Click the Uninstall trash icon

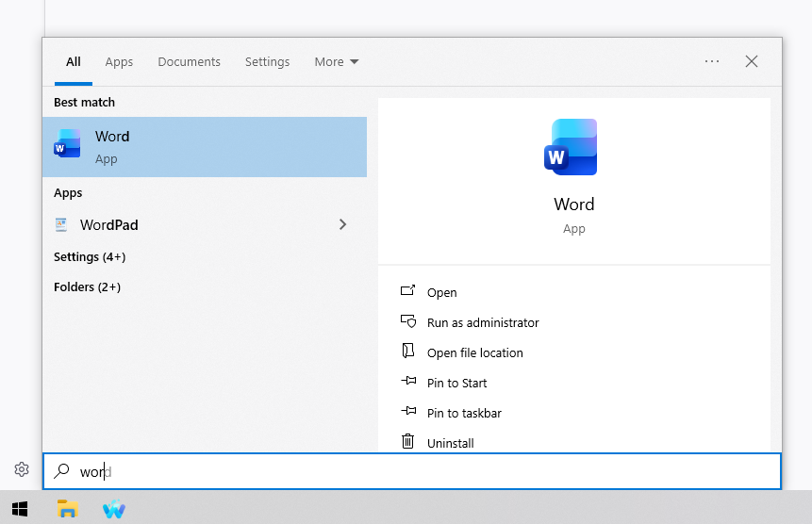coord(408,441)
